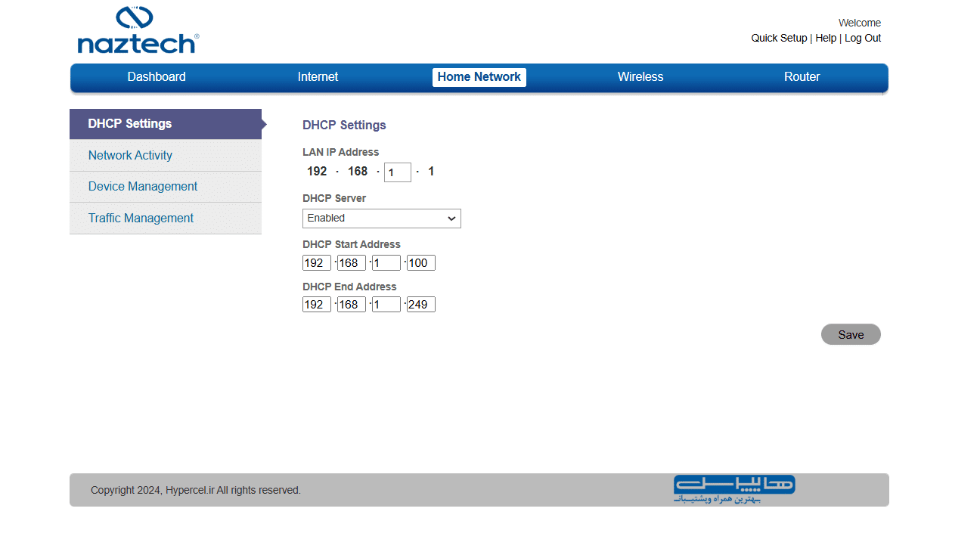This screenshot has width=980, height=558.
Task: Go to the Wireless tab
Action: 640,77
